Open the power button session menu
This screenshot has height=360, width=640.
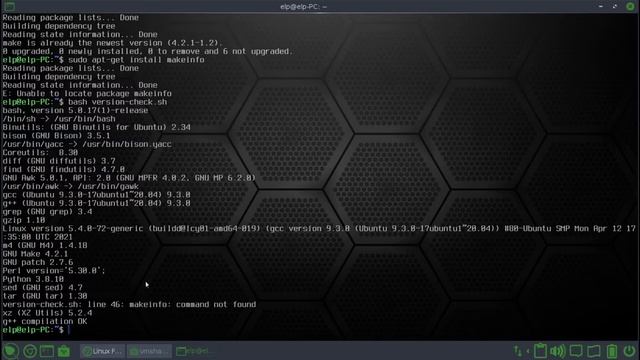pos(629,351)
